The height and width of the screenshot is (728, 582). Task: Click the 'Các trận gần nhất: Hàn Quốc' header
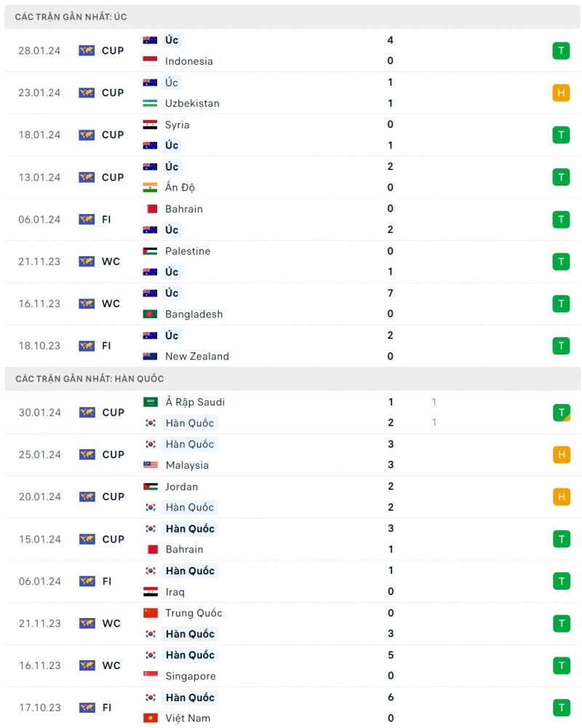89,379
